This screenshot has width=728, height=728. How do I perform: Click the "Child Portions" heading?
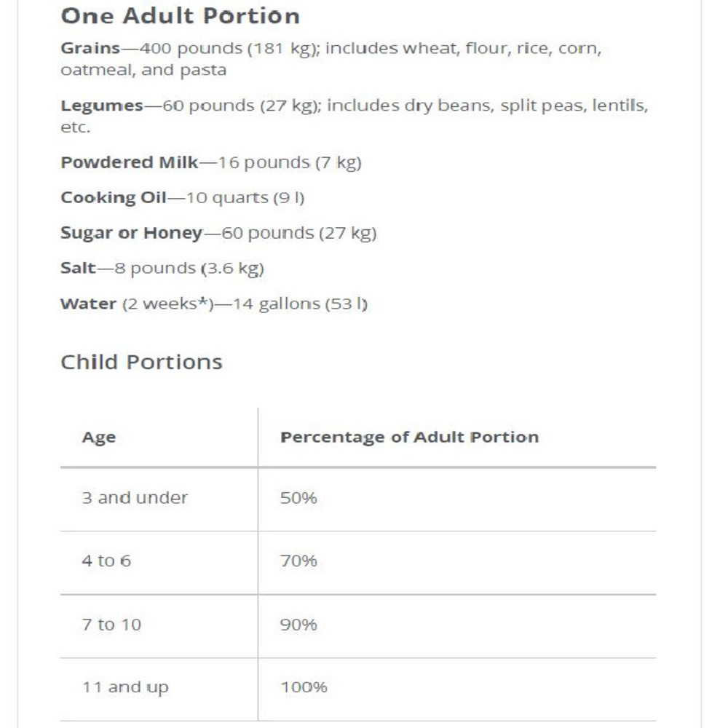141,362
